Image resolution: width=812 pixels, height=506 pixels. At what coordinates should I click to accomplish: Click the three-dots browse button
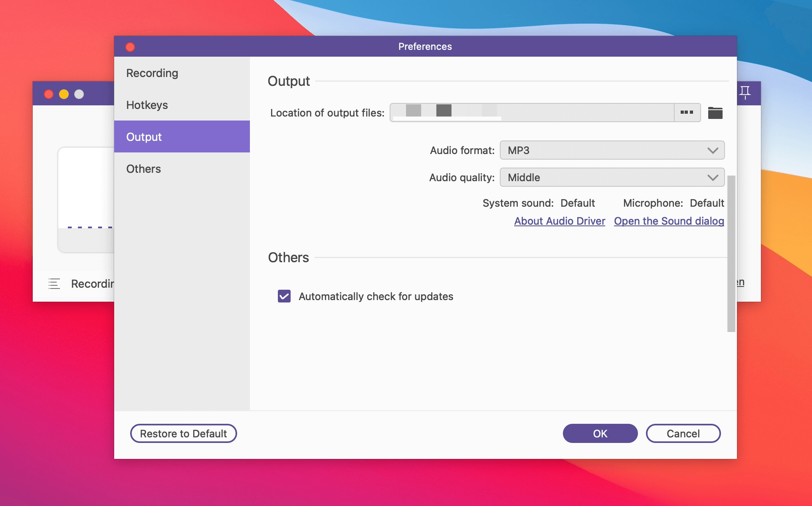687,113
